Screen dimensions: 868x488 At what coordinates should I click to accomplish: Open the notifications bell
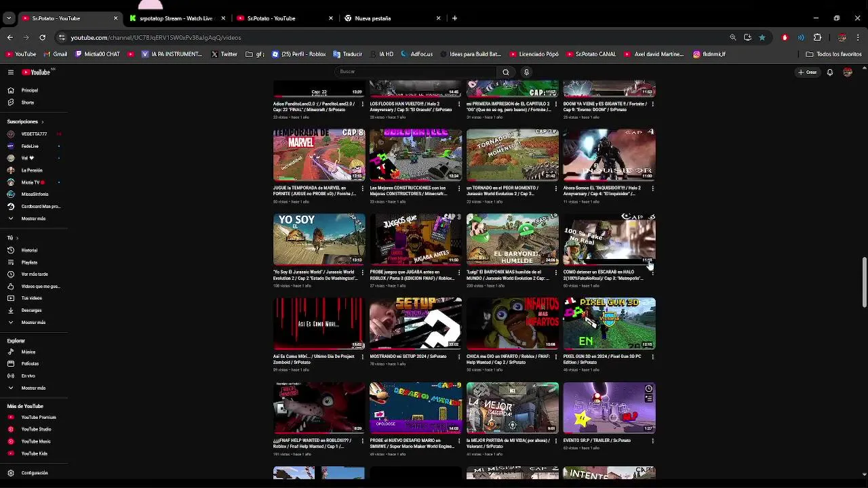[829, 72]
